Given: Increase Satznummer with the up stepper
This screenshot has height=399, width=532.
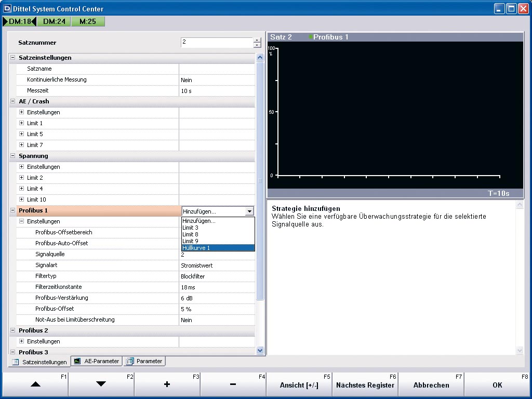Looking at the screenshot, I should pyautogui.click(x=257, y=40).
